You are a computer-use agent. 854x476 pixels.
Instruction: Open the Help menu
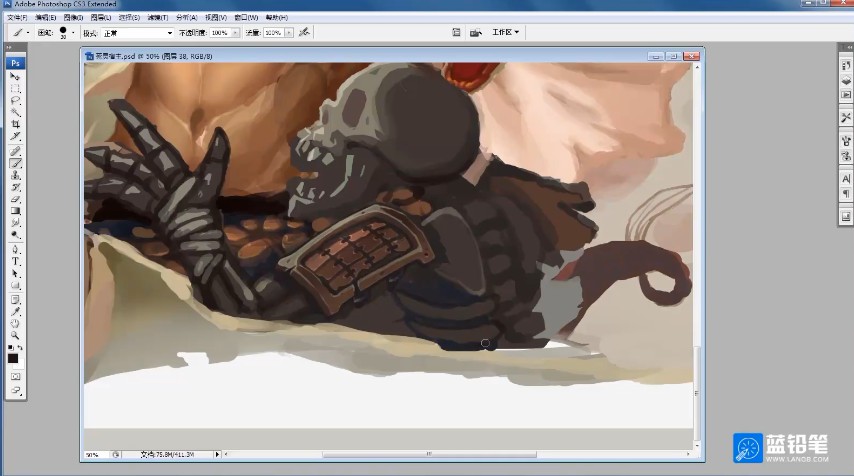(x=277, y=17)
